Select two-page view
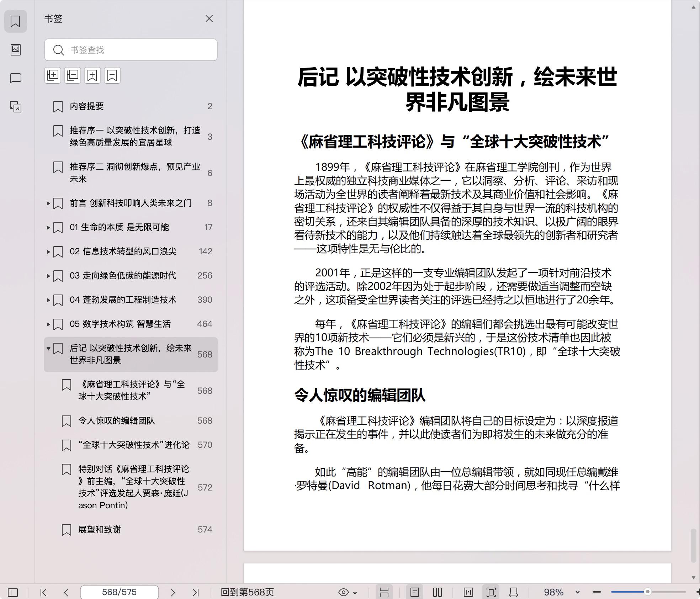700x599 pixels. tap(437, 592)
